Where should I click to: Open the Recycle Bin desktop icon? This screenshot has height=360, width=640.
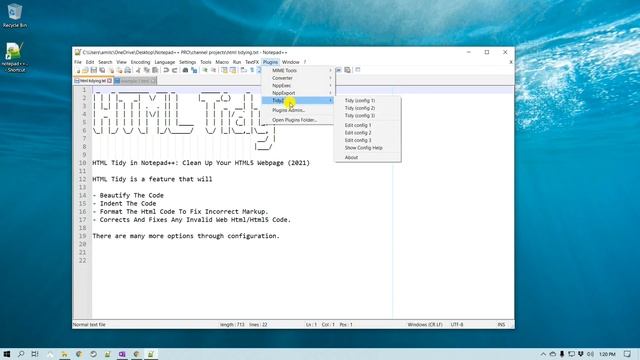tap(15, 16)
